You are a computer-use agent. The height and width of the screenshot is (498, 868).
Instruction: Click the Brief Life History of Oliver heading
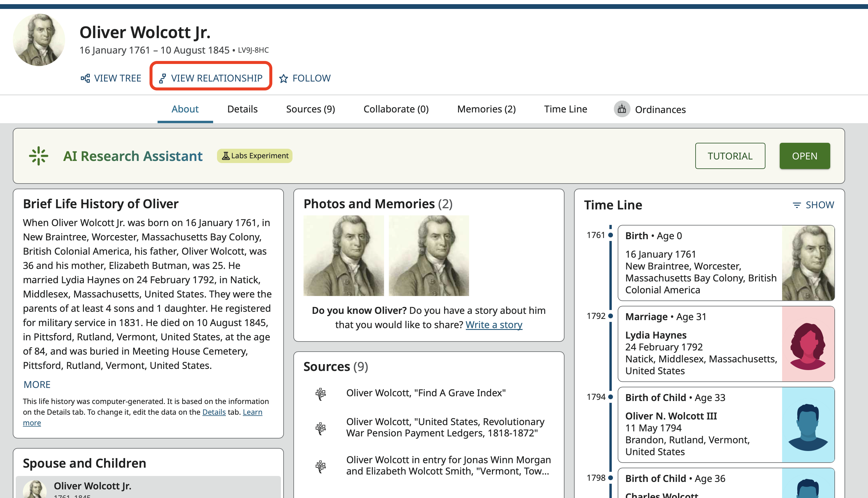point(100,204)
